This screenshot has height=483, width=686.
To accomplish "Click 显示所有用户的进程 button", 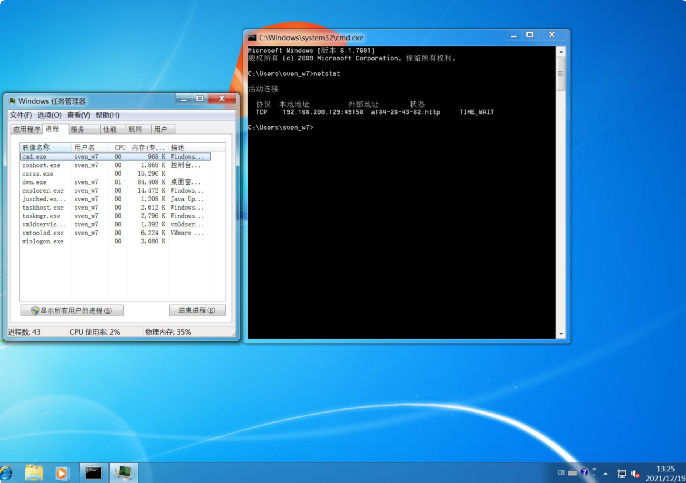I will click(x=72, y=311).
